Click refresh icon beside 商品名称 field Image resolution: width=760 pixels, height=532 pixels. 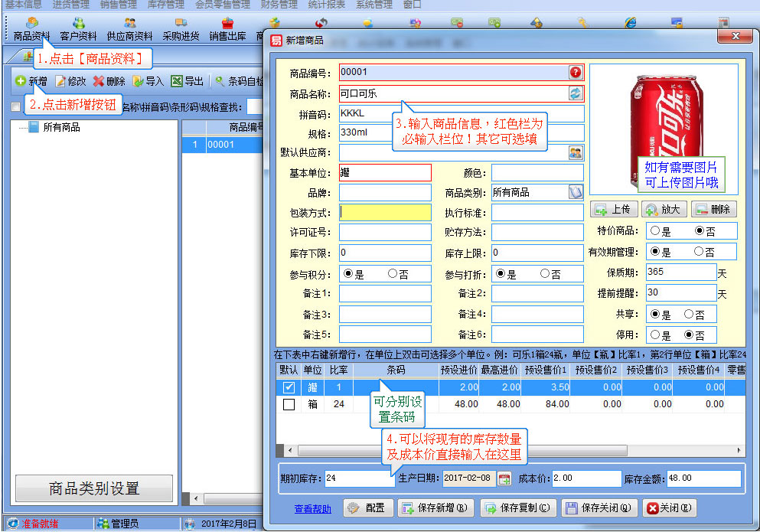[x=576, y=93]
